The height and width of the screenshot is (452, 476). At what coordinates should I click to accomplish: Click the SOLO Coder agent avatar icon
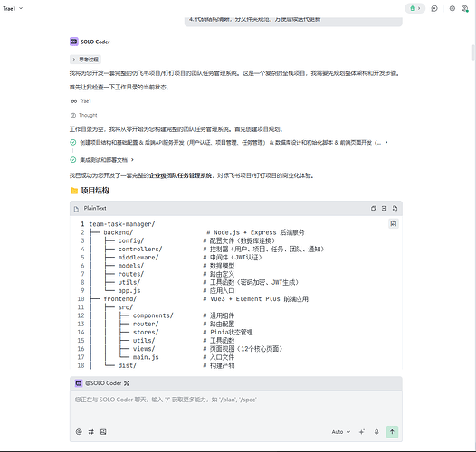(x=74, y=42)
